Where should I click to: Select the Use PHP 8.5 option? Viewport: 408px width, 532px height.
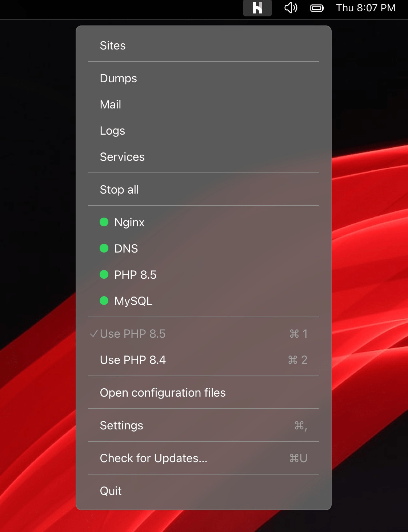click(133, 333)
